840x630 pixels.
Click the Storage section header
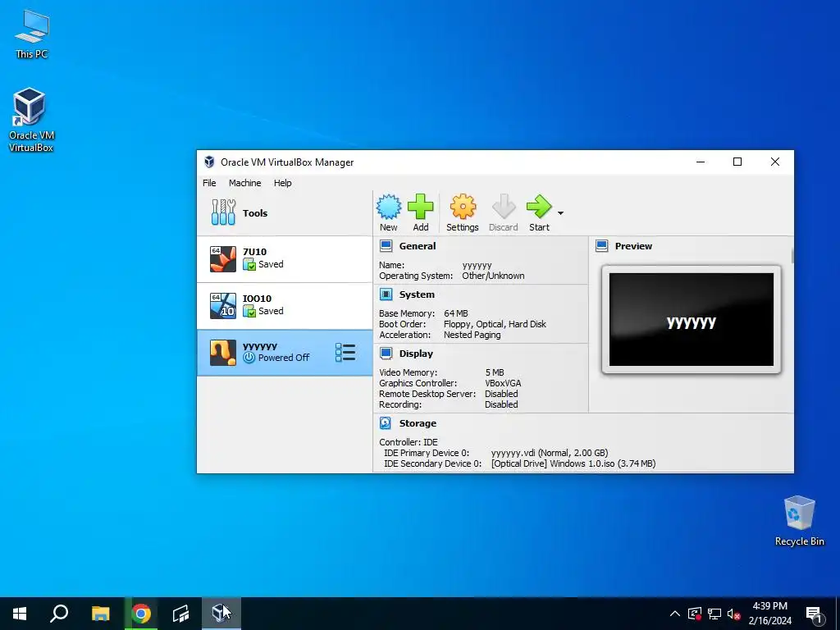coord(418,423)
